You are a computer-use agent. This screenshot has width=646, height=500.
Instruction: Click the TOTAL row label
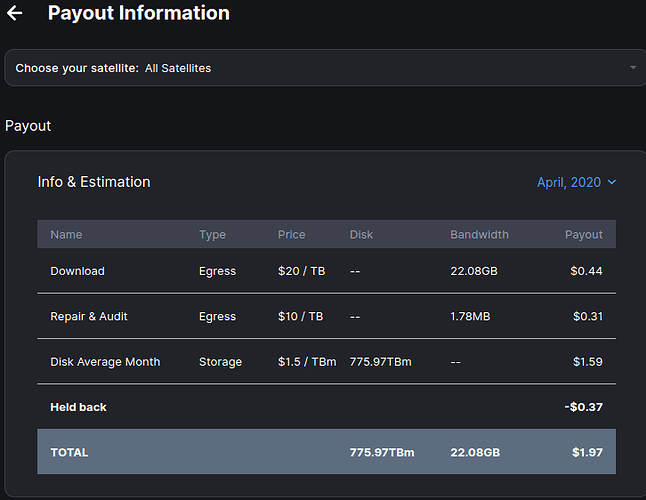click(x=69, y=453)
